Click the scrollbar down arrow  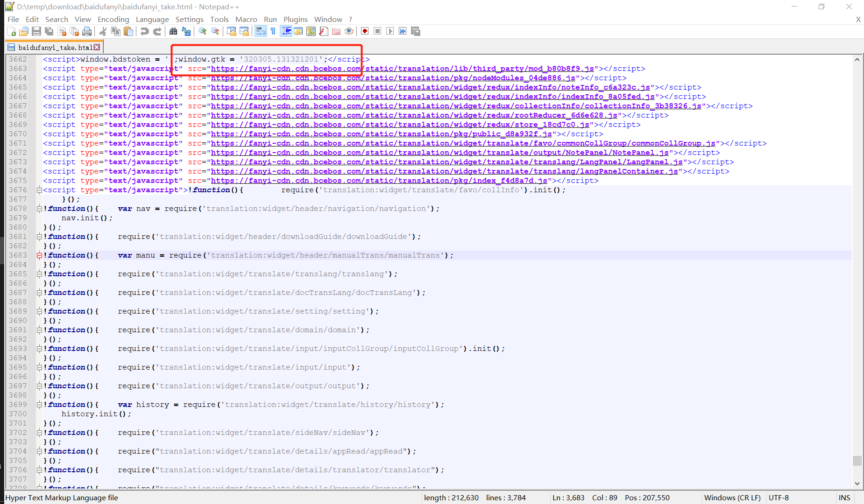click(857, 484)
